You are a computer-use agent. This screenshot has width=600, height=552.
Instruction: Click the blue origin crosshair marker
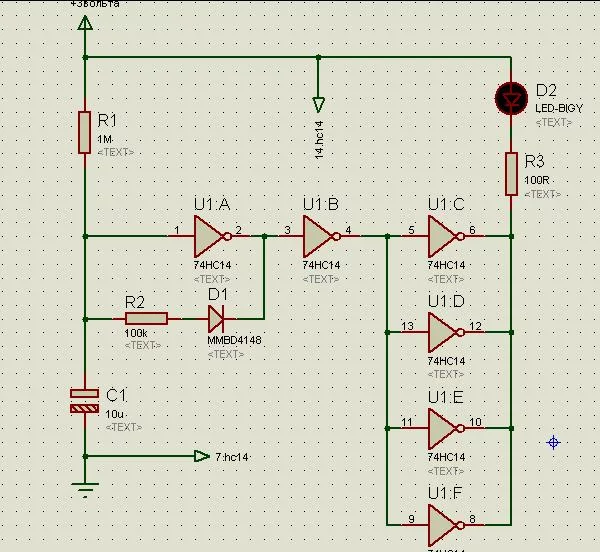pyautogui.click(x=553, y=443)
